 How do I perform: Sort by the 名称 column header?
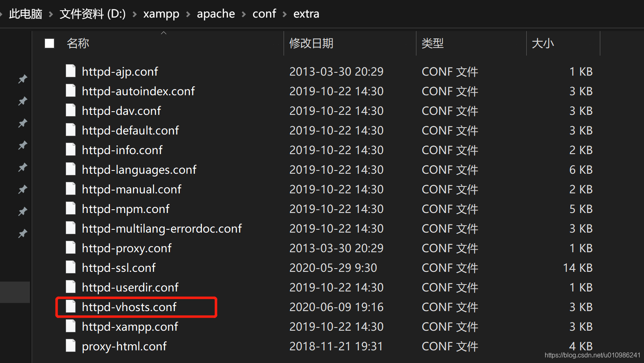[x=78, y=43]
